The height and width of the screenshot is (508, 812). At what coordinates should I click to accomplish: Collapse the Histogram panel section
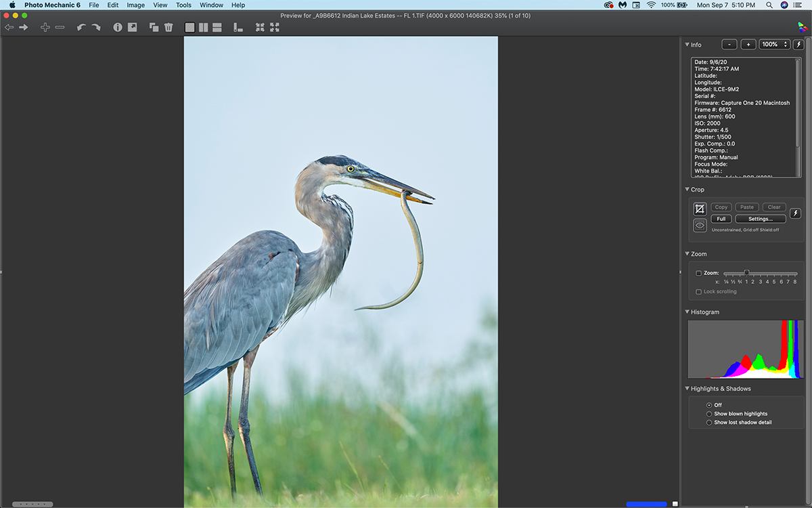click(687, 312)
